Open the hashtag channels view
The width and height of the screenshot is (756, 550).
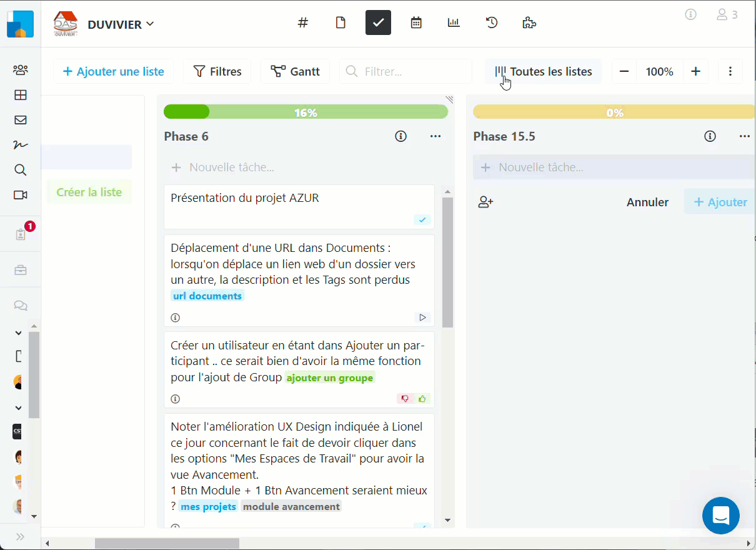click(x=303, y=23)
